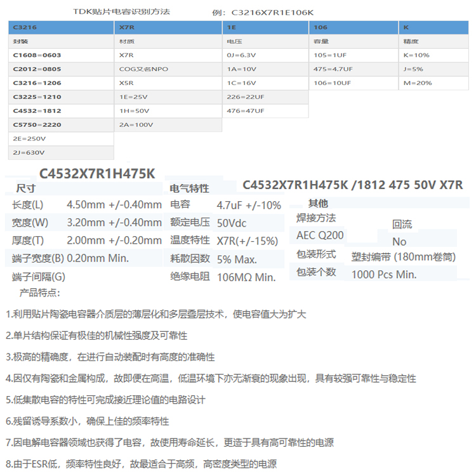Click feature line 1 about 薄层化和多层叠层技术
The width and height of the screenshot is (476, 476).
pyautogui.click(x=156, y=314)
